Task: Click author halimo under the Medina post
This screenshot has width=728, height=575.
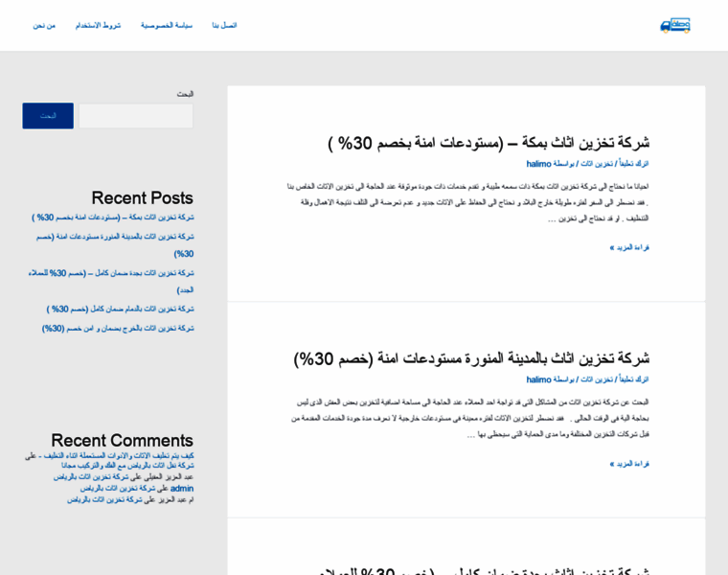Action: pyautogui.click(x=538, y=379)
